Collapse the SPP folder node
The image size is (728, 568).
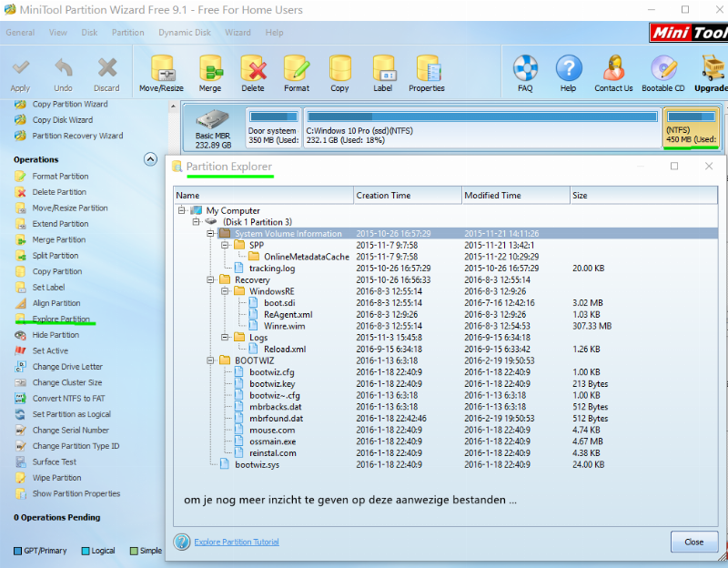pyautogui.click(x=225, y=245)
